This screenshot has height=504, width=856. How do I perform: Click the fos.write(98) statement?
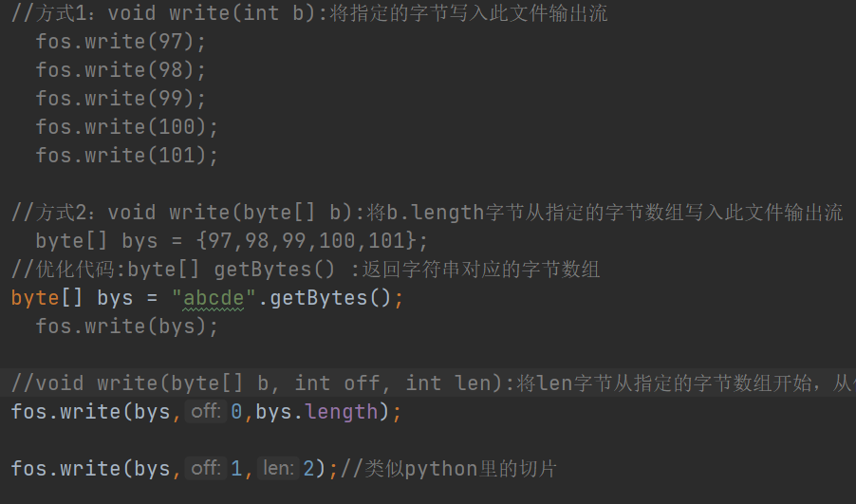121,70
